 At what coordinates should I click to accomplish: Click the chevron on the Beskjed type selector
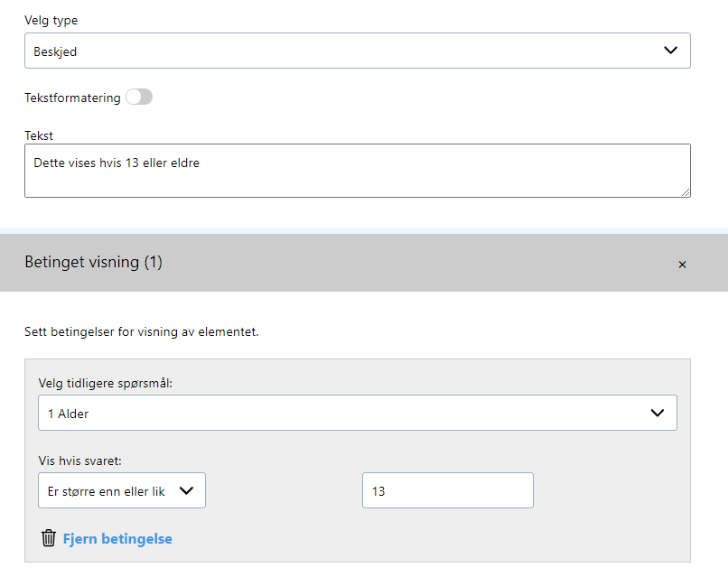(x=671, y=51)
